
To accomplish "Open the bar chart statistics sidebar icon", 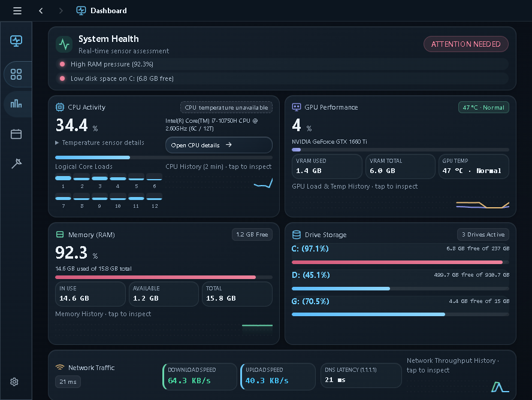I will 16,104.
